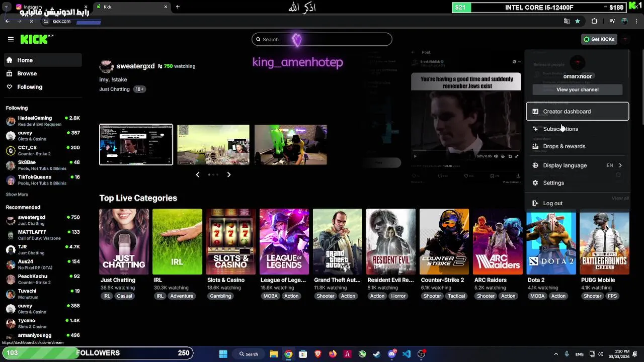Open PUBG Mobile category card
Image resolution: width=644 pixels, height=362 pixels.
(604, 243)
